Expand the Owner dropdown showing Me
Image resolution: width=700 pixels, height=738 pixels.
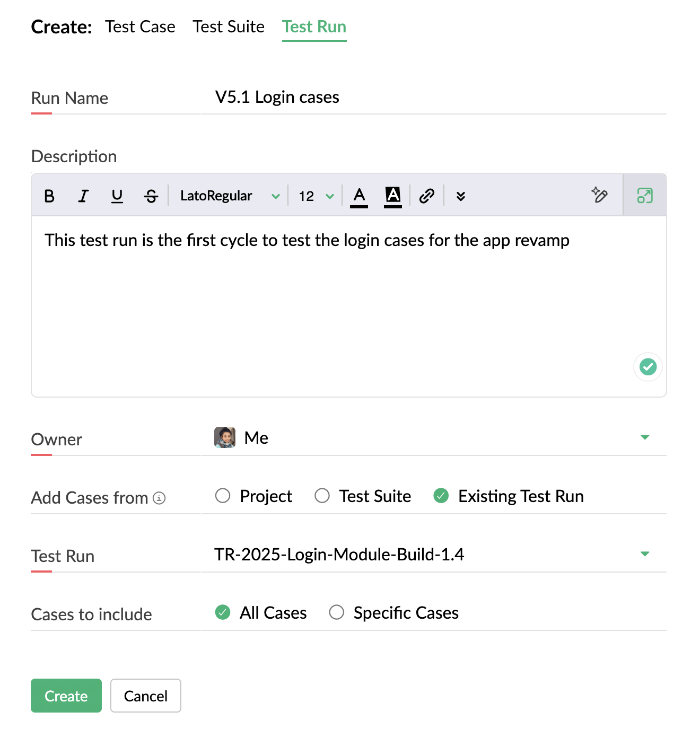pyautogui.click(x=434, y=438)
